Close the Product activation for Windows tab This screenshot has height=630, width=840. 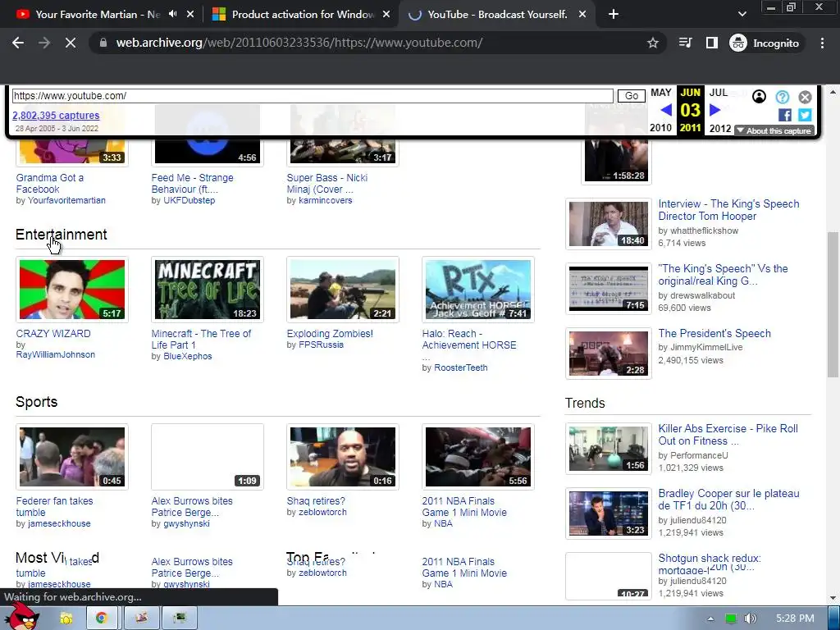pyautogui.click(x=386, y=15)
